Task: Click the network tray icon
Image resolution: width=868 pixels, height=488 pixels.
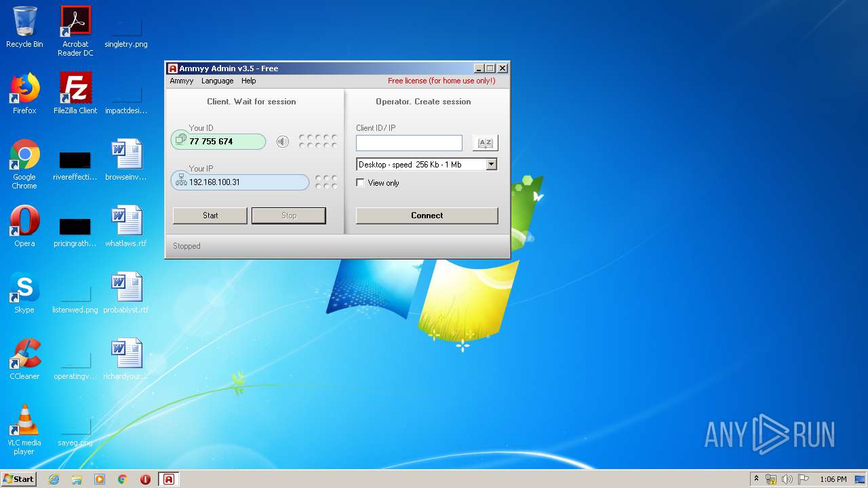Action: click(x=771, y=479)
